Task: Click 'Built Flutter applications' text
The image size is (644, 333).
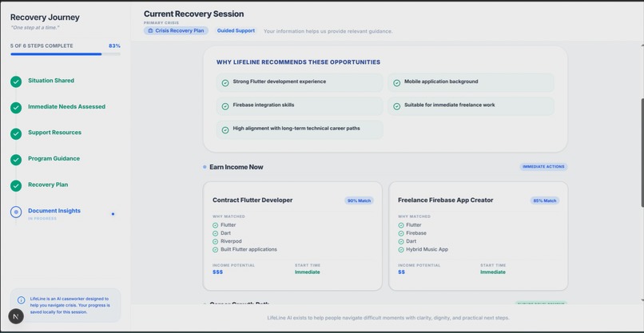Action: point(248,250)
